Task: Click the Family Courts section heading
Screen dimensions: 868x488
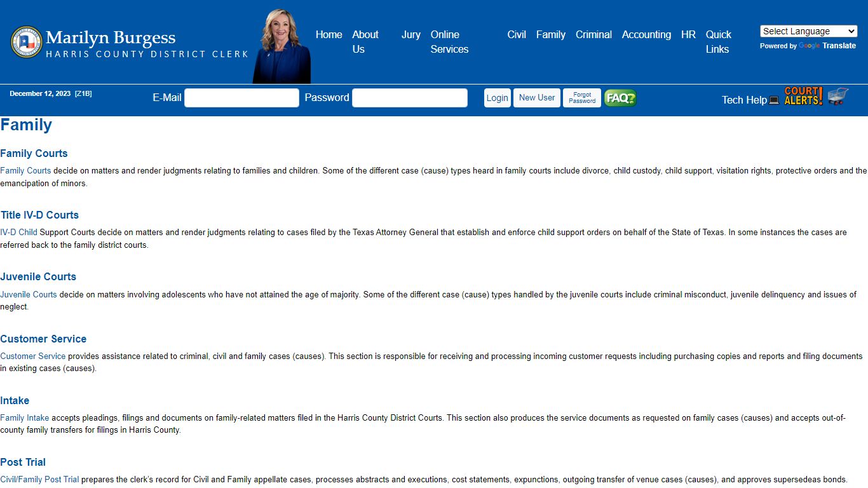Action: (x=34, y=154)
